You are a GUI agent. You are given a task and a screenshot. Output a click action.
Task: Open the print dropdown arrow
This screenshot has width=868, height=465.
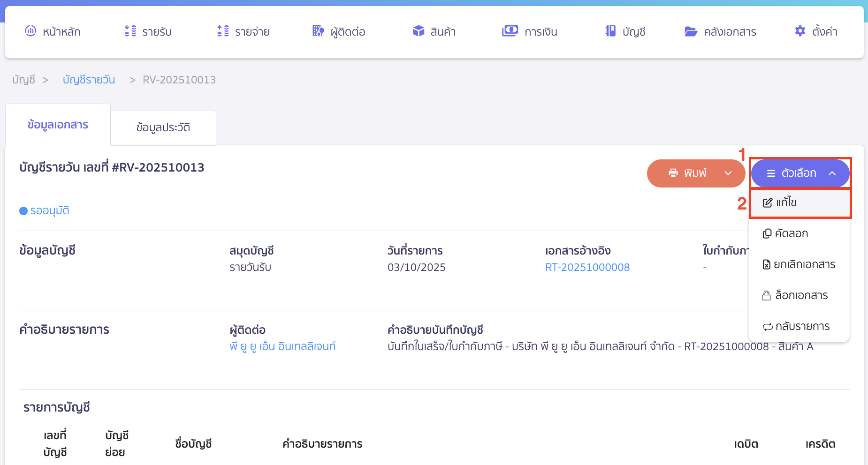729,173
